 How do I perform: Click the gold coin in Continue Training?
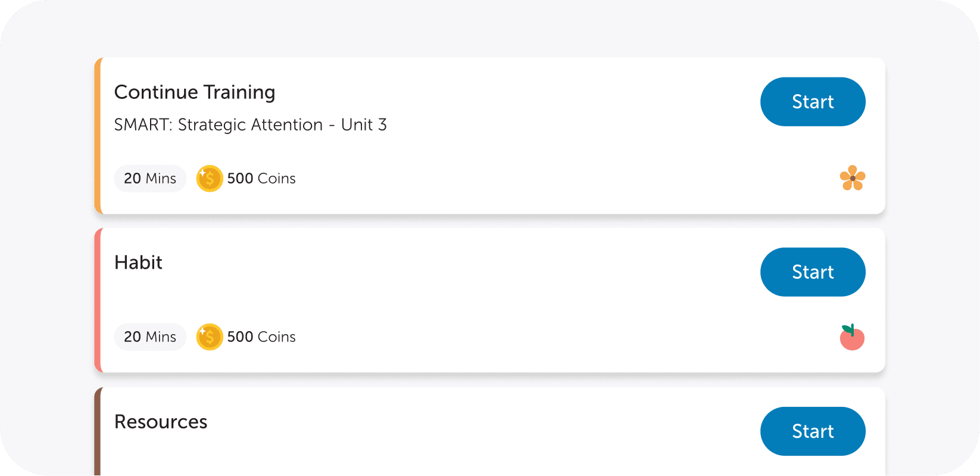pos(210,179)
